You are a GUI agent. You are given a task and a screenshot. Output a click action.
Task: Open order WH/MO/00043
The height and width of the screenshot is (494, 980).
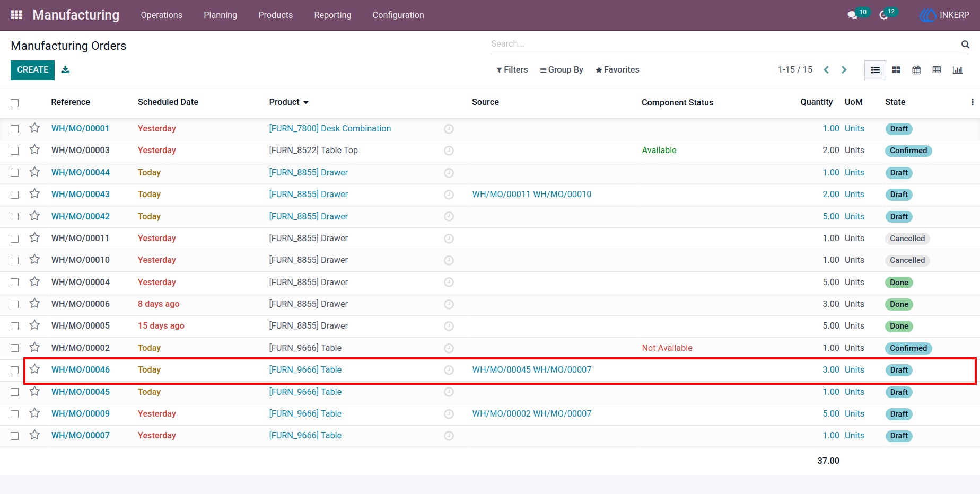81,195
